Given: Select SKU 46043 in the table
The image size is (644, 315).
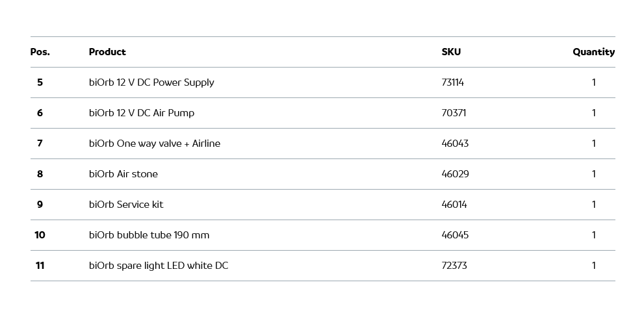Looking at the screenshot, I should [x=455, y=144].
